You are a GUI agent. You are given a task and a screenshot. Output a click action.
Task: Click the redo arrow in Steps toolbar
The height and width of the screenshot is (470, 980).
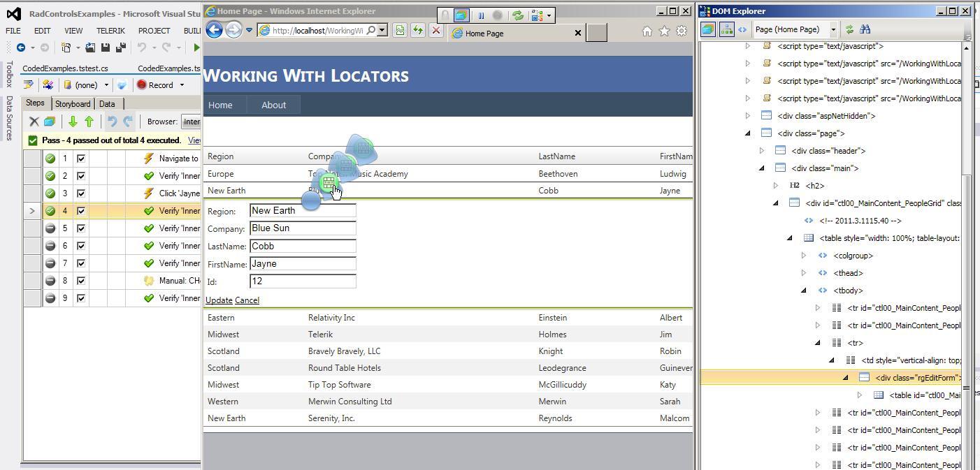[x=128, y=122]
